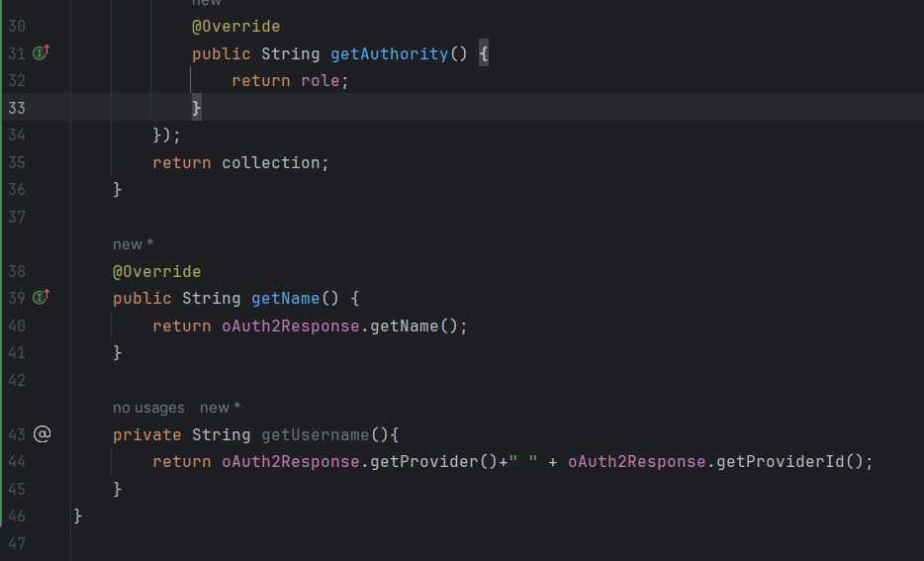924x561 pixels.
Task: Click the @Override annotation on line 38
Action: [x=156, y=272]
